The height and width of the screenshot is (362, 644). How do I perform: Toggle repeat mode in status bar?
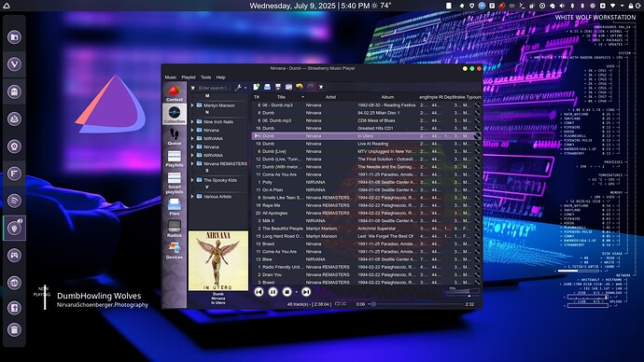click(338, 304)
